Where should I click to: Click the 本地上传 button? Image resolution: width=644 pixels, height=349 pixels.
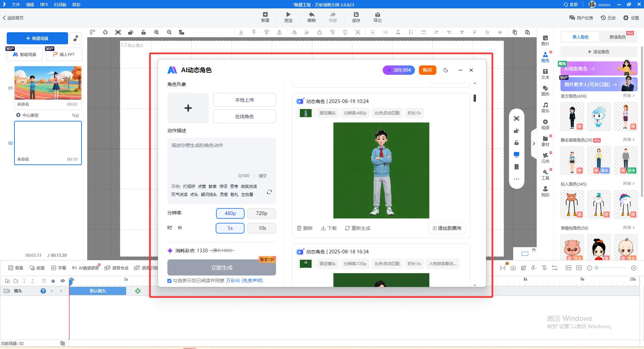coord(245,100)
